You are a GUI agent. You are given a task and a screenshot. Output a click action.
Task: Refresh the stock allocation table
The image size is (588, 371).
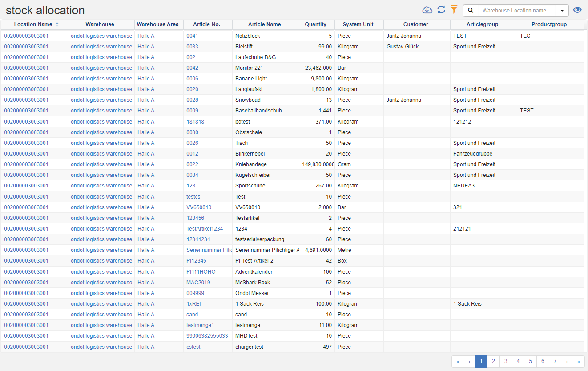(441, 10)
